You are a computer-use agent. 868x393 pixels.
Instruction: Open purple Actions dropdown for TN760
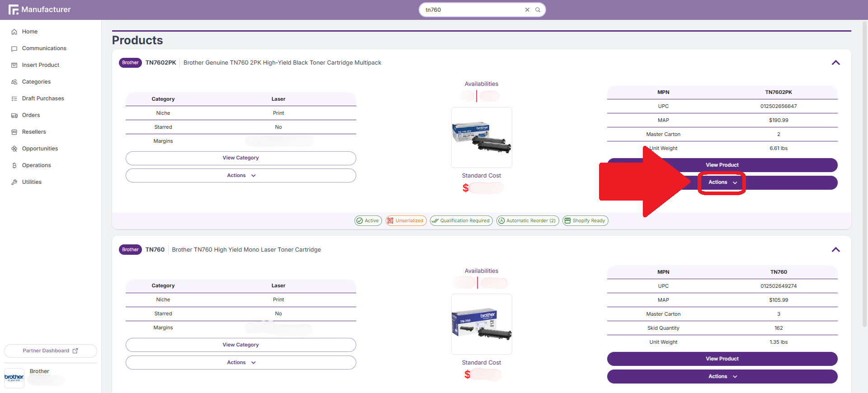(722, 377)
